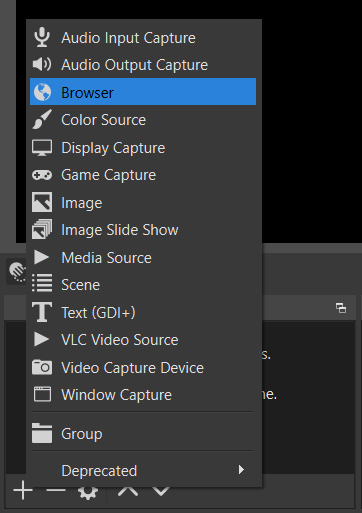
Task: Add a source with the plus button
Action: coord(23,490)
